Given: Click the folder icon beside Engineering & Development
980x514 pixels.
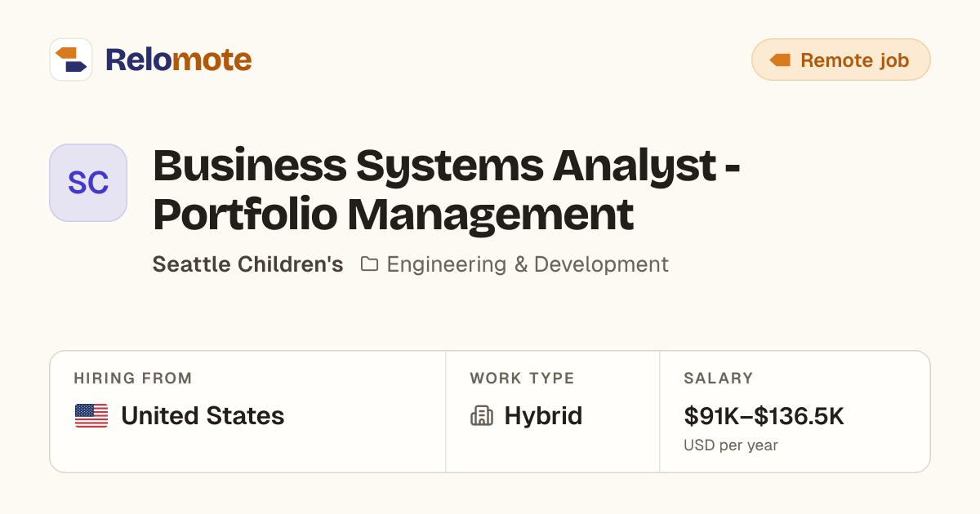Looking at the screenshot, I should point(369,264).
